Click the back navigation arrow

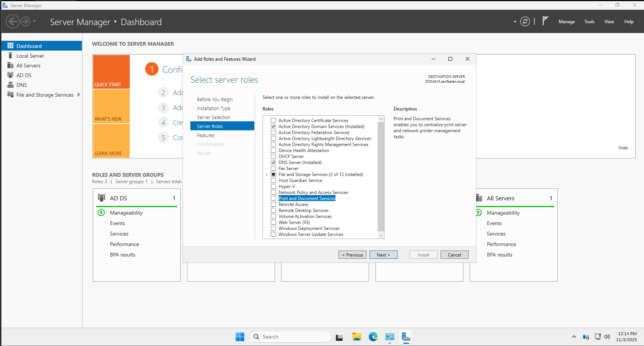[x=12, y=22]
